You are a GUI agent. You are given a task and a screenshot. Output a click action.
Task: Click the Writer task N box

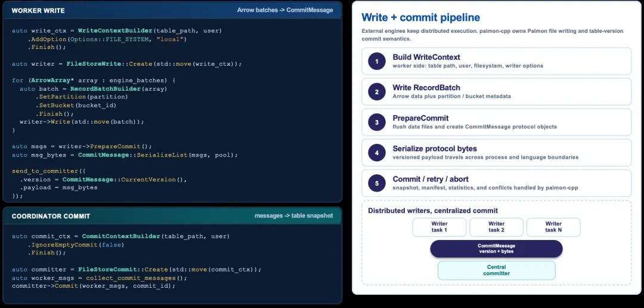pyautogui.click(x=553, y=227)
